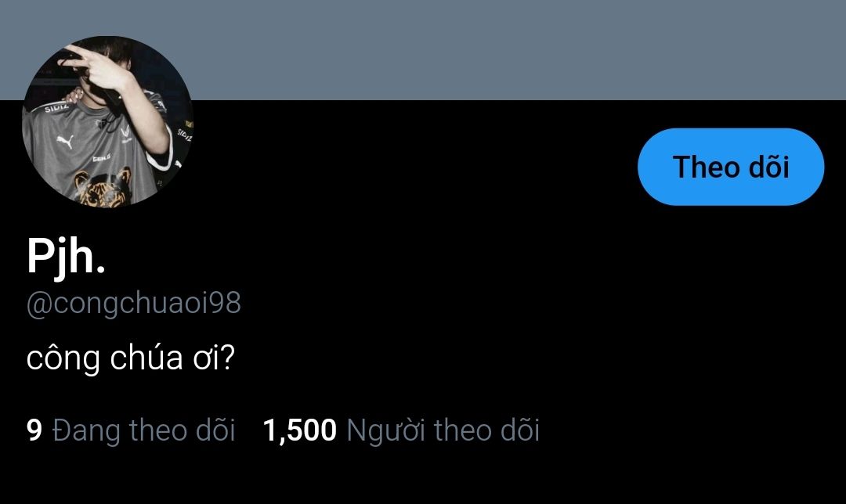The image size is (846, 504).
Task: Click the 98 digits in the handle
Action: point(225,303)
